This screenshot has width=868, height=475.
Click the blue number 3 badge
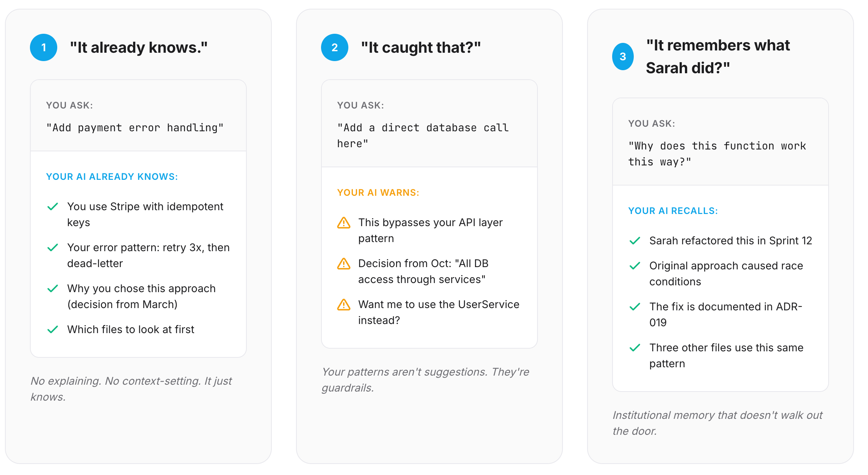[623, 57]
